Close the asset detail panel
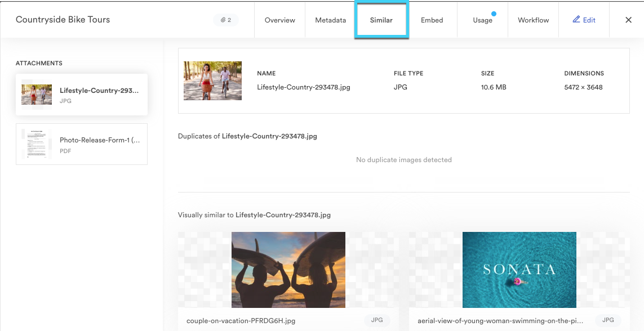This screenshot has width=644, height=331. coord(628,20)
